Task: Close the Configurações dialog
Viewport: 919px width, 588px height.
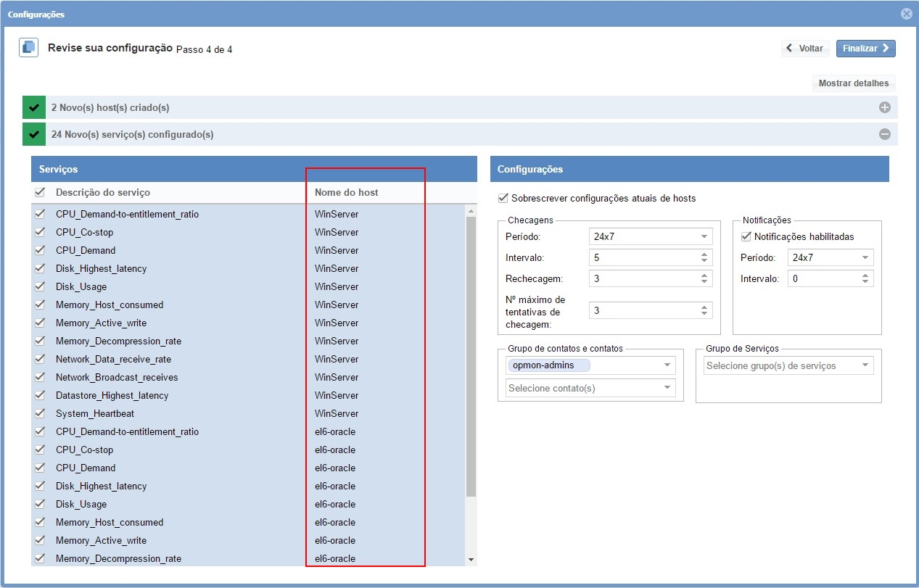Action: tap(906, 14)
